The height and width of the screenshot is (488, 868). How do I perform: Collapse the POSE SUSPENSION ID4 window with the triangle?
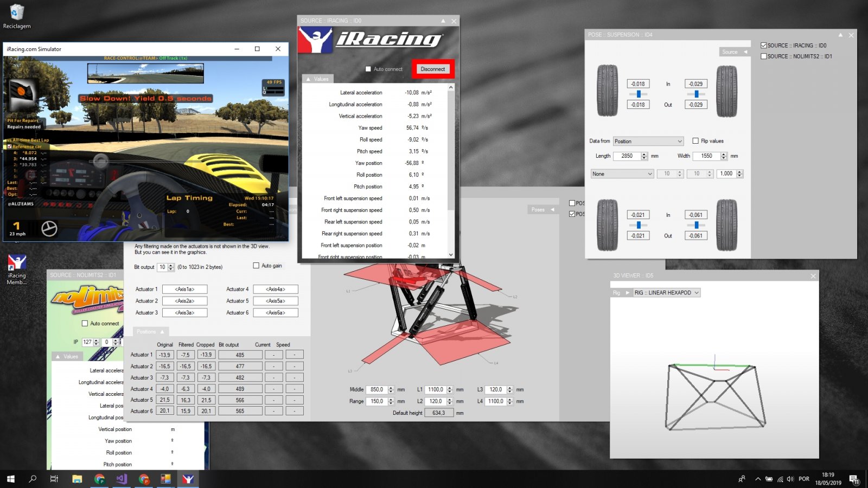(840, 35)
